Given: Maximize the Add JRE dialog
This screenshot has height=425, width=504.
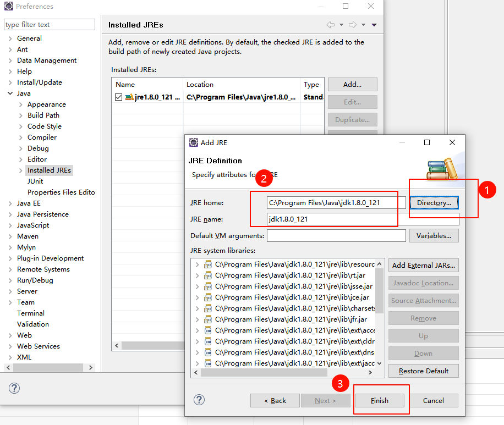Looking at the screenshot, I should (427, 142).
